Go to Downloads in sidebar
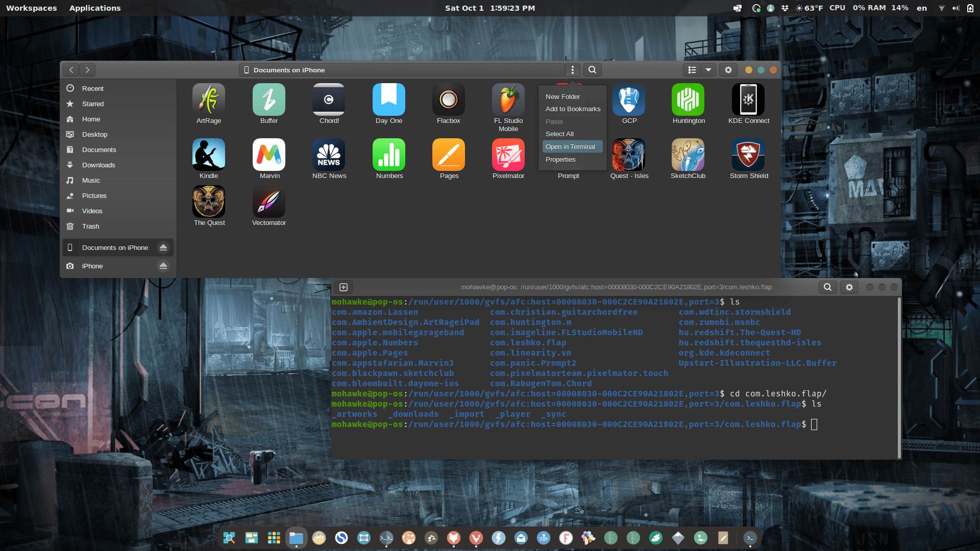The width and height of the screenshot is (980, 551). coord(99,165)
